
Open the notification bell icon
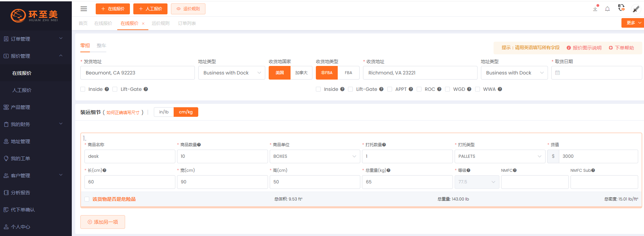click(x=607, y=9)
